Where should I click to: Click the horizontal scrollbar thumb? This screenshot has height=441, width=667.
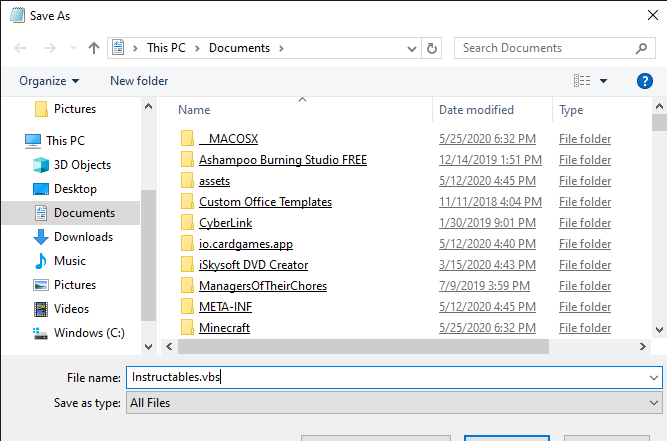point(363,347)
